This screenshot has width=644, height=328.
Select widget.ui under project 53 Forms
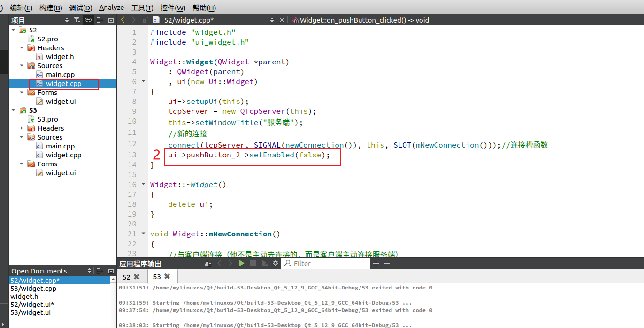(61, 173)
